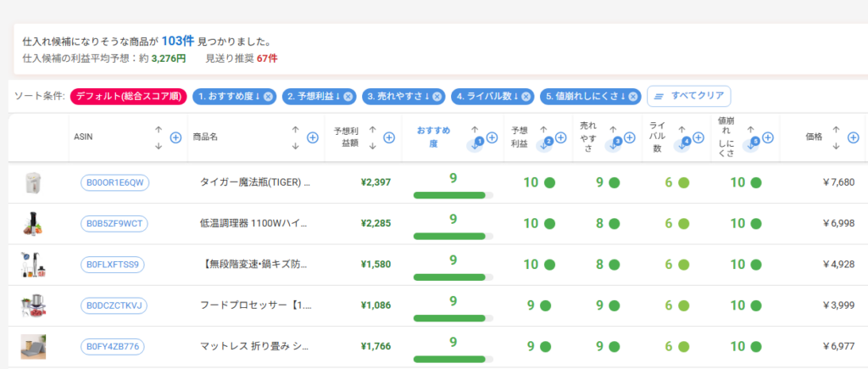Open ASIN link B00OR1E6QW
This screenshot has width=868, height=369.
[x=114, y=182]
